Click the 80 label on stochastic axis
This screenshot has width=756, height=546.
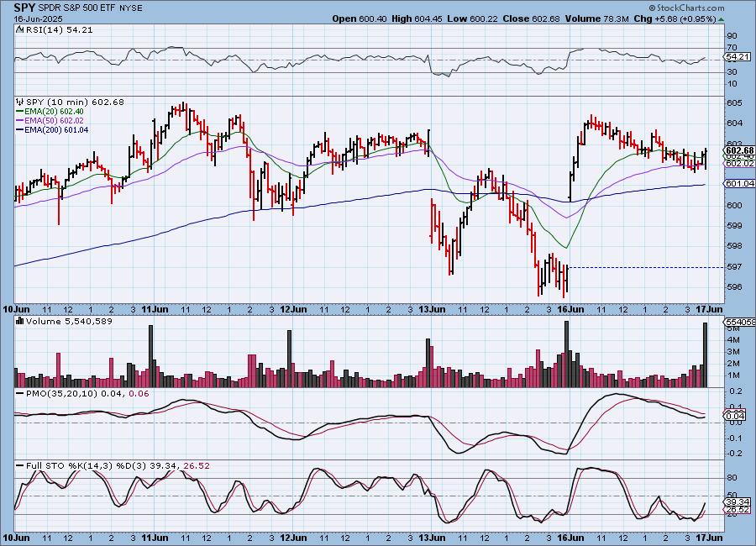point(732,477)
